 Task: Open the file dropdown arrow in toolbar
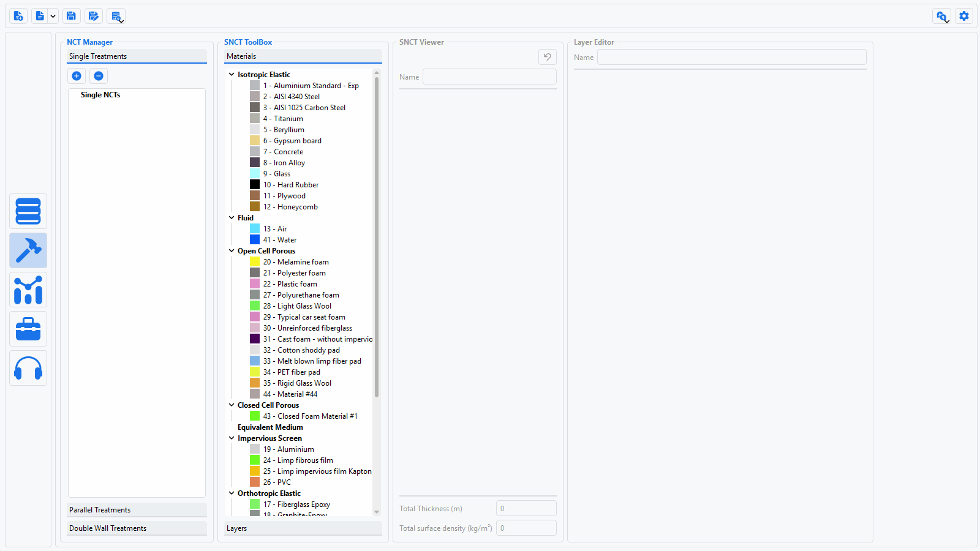tap(53, 16)
